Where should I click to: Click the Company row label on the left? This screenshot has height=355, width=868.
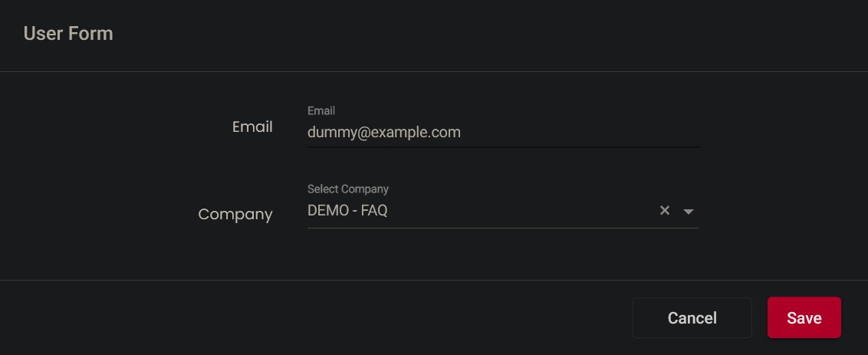235,215
